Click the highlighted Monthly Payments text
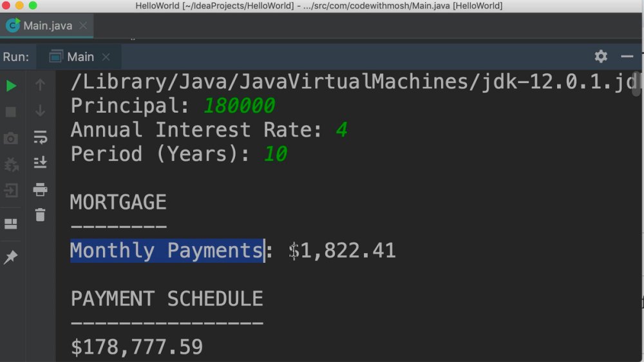 167,251
